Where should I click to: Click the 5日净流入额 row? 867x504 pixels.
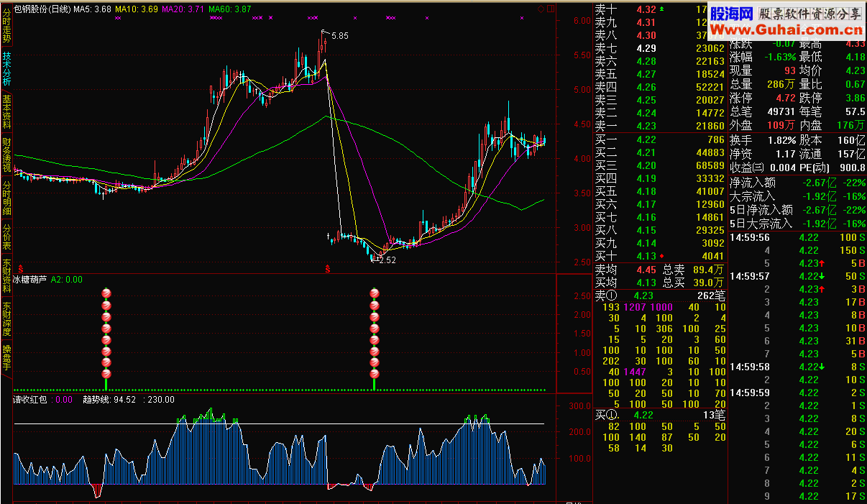click(x=797, y=210)
